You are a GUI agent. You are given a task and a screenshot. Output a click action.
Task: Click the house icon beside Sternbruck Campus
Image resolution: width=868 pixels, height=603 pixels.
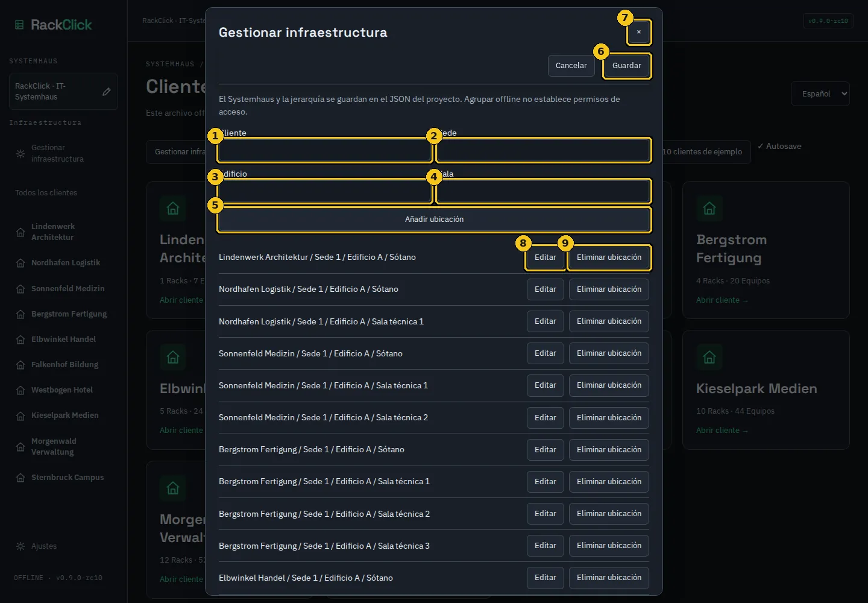(x=20, y=478)
